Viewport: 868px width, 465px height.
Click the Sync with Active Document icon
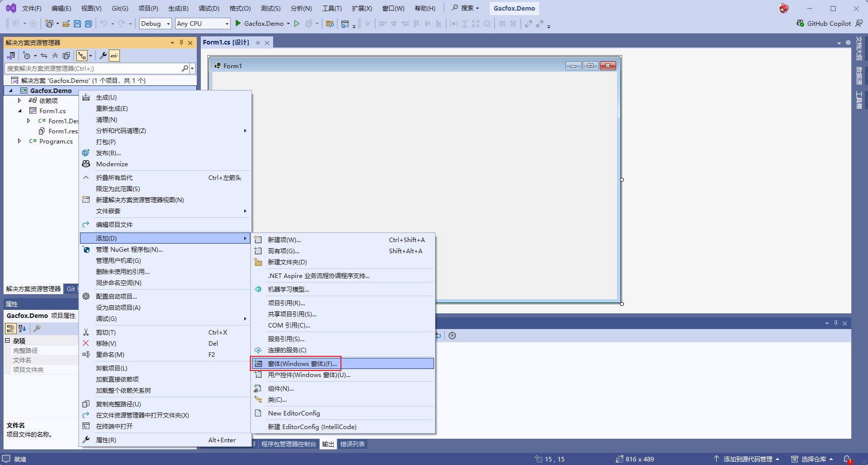(x=44, y=56)
